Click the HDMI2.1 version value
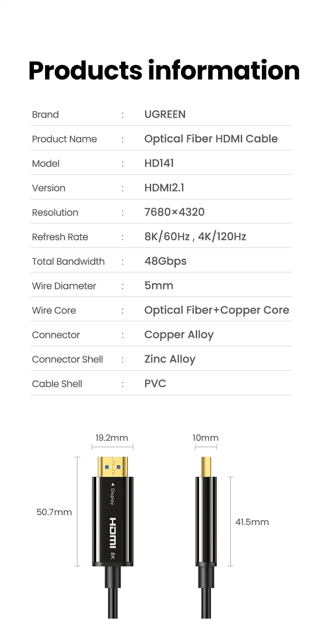 click(164, 188)
